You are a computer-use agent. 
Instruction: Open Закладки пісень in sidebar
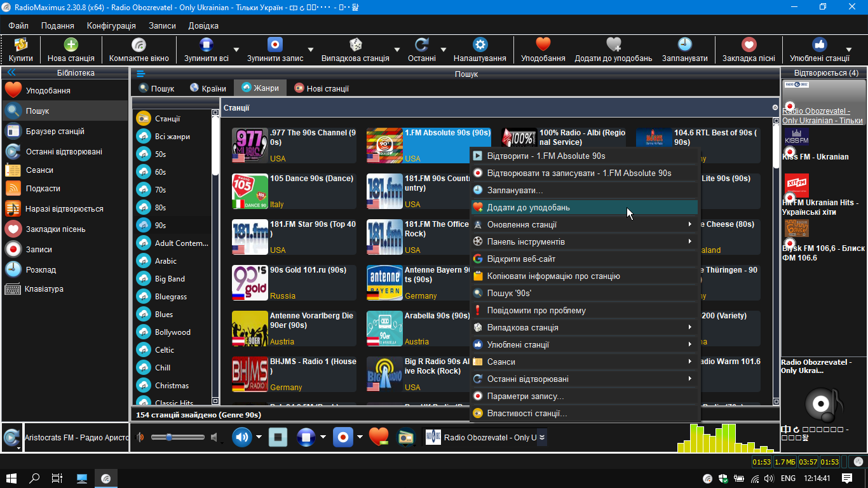coord(65,229)
